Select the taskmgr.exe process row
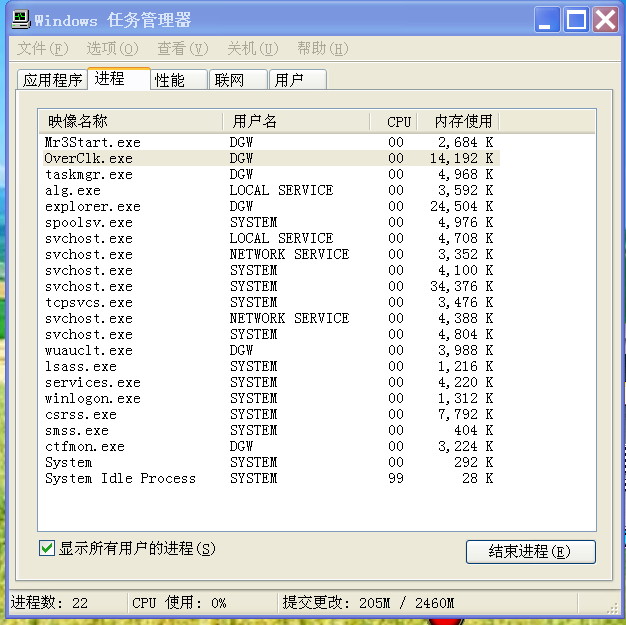 pyautogui.click(x=88, y=174)
